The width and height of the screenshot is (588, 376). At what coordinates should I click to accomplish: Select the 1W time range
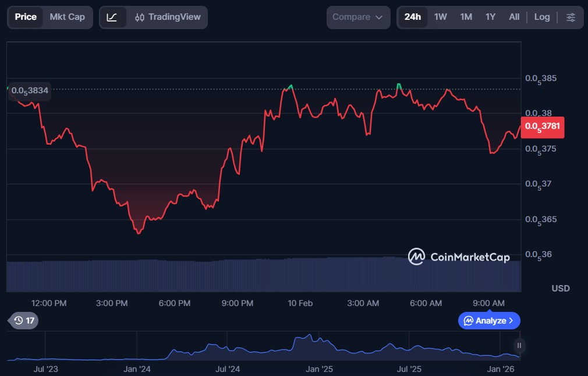[441, 17]
